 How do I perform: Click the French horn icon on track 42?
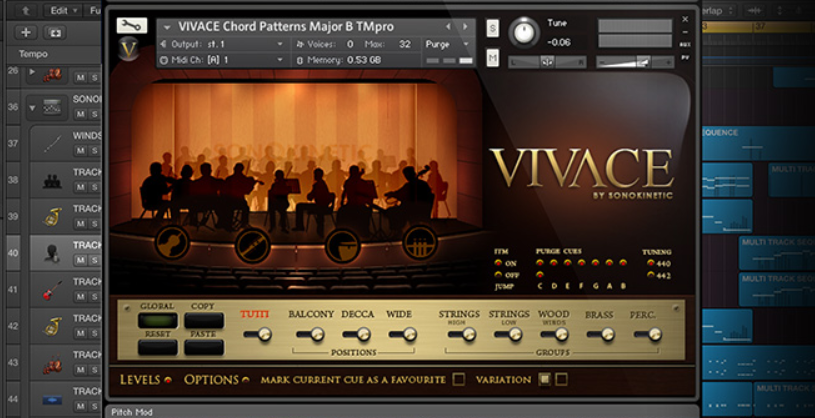click(x=52, y=326)
